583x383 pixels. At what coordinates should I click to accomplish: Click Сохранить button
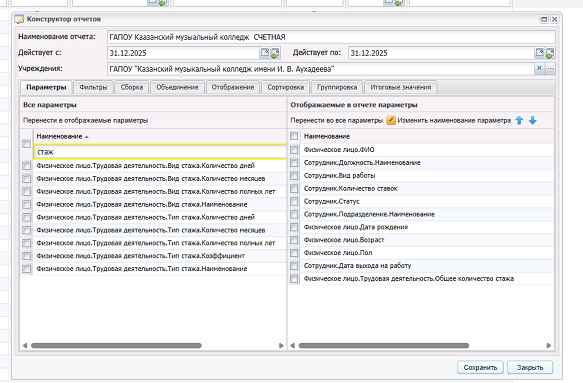tap(480, 367)
